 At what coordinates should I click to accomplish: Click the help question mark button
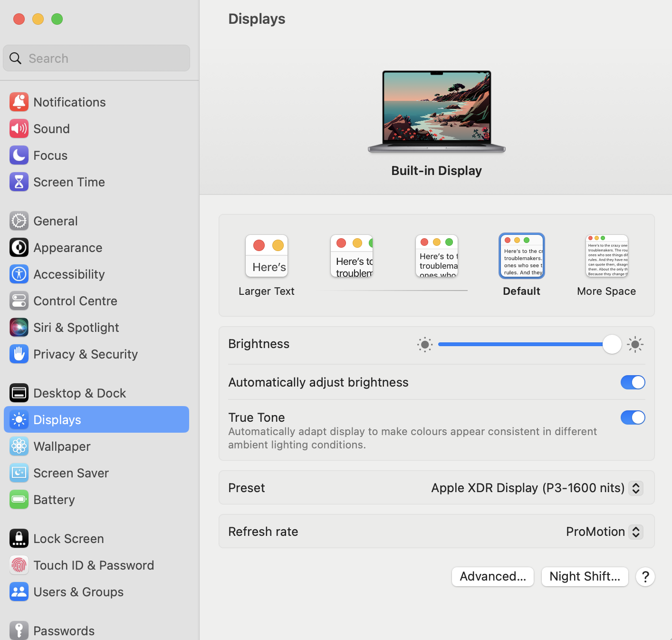pyautogui.click(x=645, y=577)
